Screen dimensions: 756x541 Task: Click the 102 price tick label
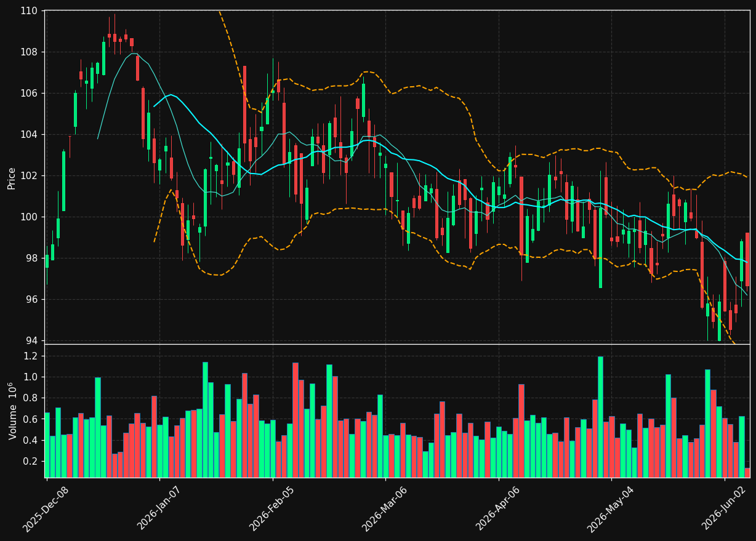[28, 176]
